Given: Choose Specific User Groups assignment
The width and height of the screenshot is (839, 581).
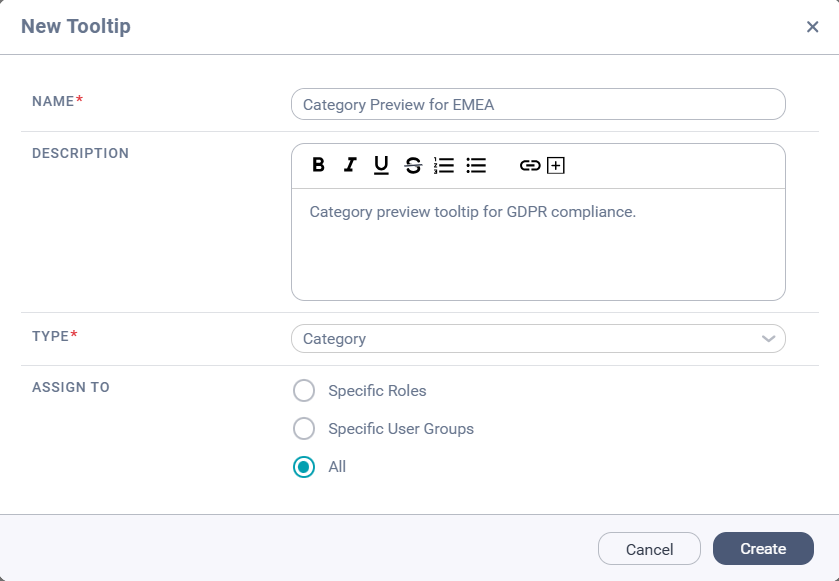Looking at the screenshot, I should coord(304,429).
